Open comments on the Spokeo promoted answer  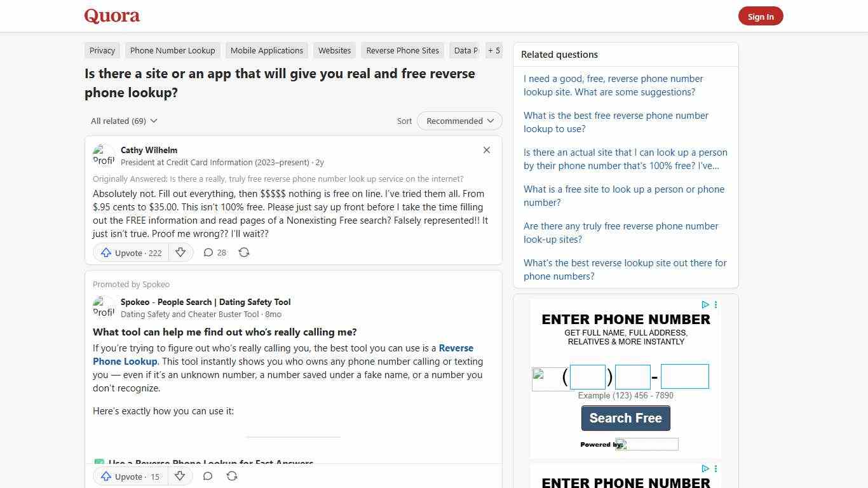pyautogui.click(x=208, y=476)
